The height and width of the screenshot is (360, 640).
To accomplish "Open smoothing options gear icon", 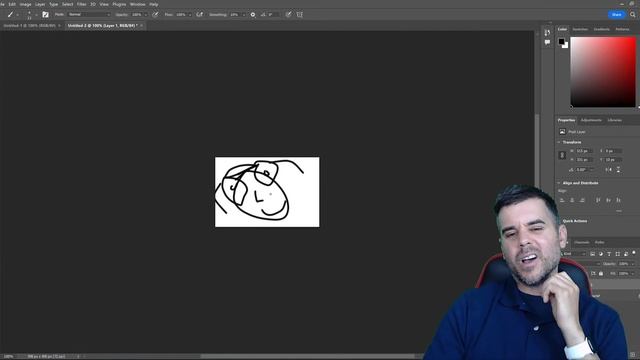I will [x=253, y=15].
